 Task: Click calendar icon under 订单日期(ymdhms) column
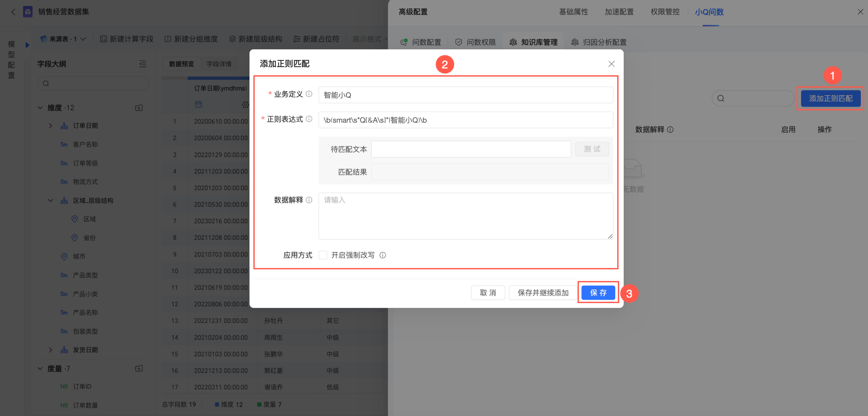(198, 104)
